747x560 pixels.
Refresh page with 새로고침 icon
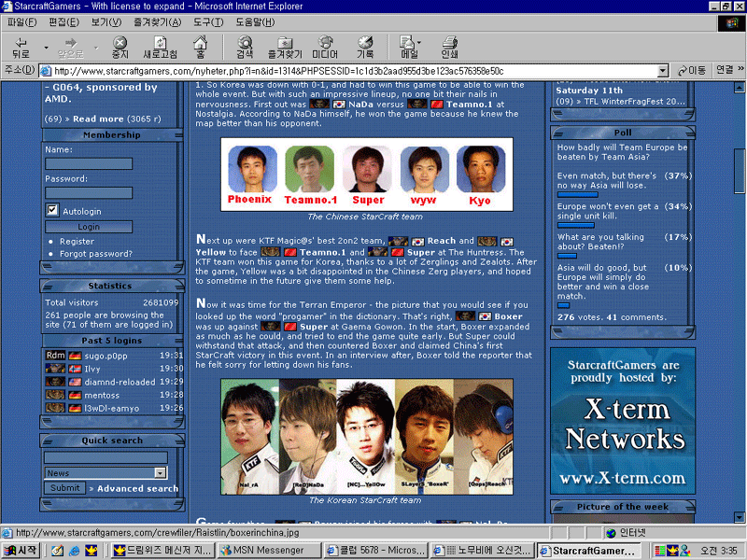[x=160, y=48]
